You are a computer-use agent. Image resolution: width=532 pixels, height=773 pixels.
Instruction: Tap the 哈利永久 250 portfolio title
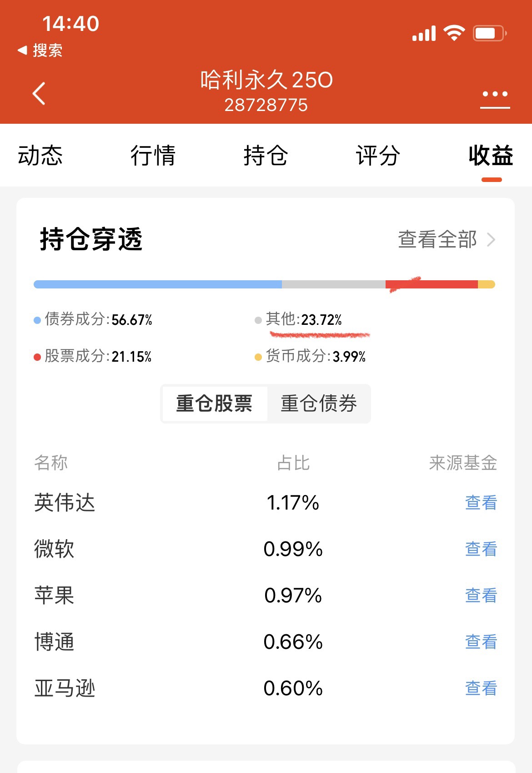point(266,80)
